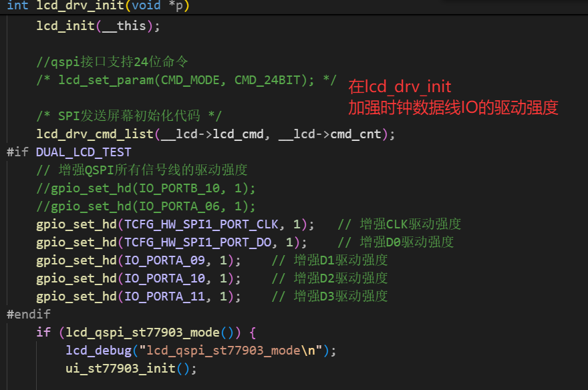588x390 pixels.
Task: Click the lcd_drv_cmd_list function call name
Action: (95, 134)
